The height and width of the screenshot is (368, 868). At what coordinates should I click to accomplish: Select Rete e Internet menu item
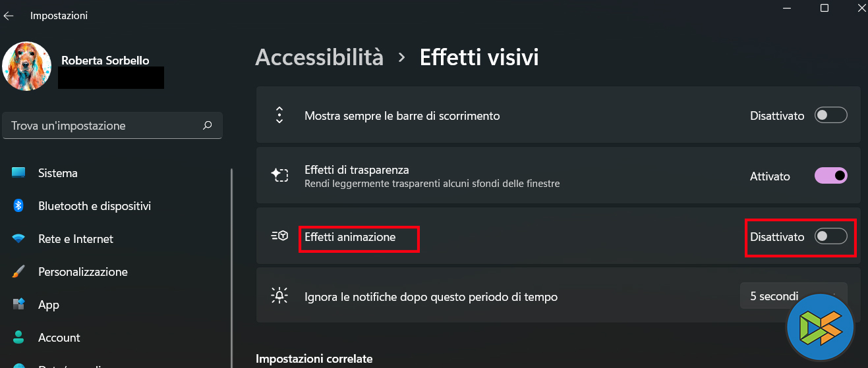(x=76, y=239)
